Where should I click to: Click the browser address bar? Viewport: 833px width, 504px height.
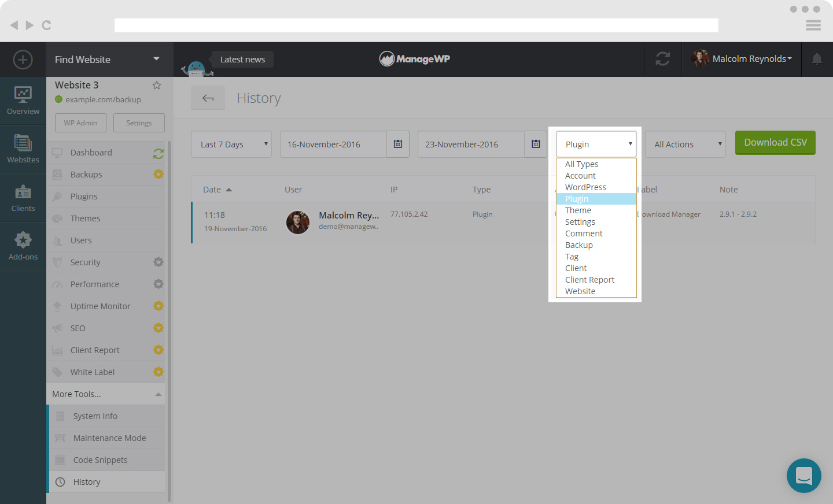point(417,25)
